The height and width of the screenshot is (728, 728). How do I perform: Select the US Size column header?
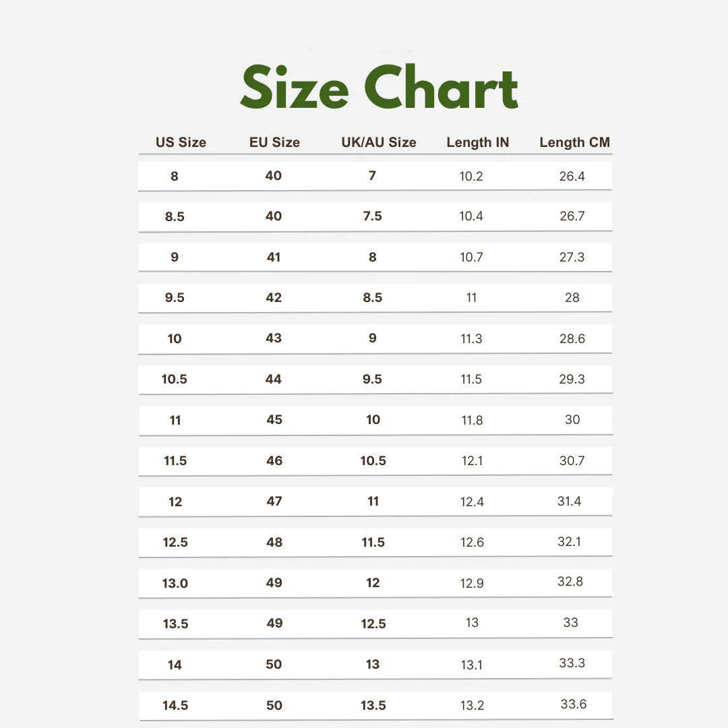[181, 142]
